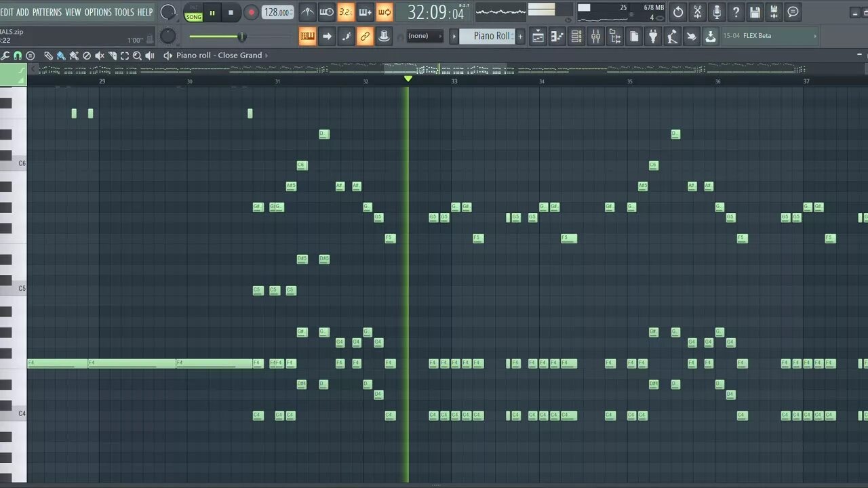Viewport: 868px width, 488px height.
Task: Open the chat bubble icon
Action: 793,12
